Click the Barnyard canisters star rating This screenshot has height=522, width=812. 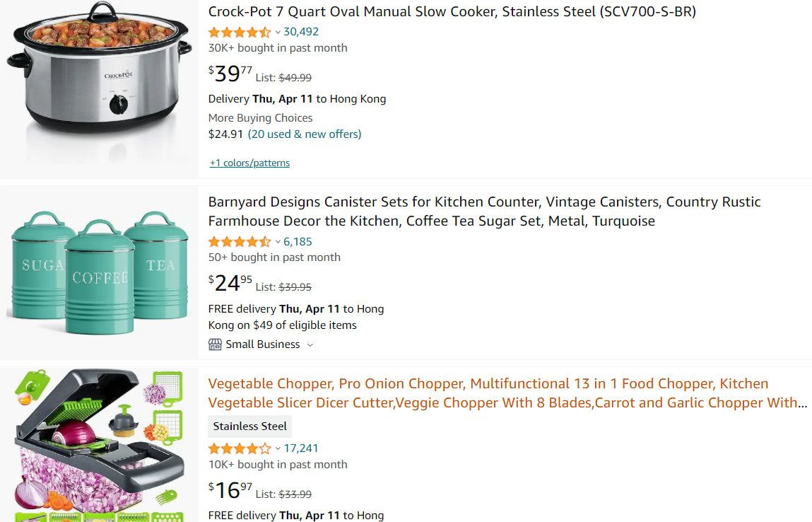[x=239, y=242]
